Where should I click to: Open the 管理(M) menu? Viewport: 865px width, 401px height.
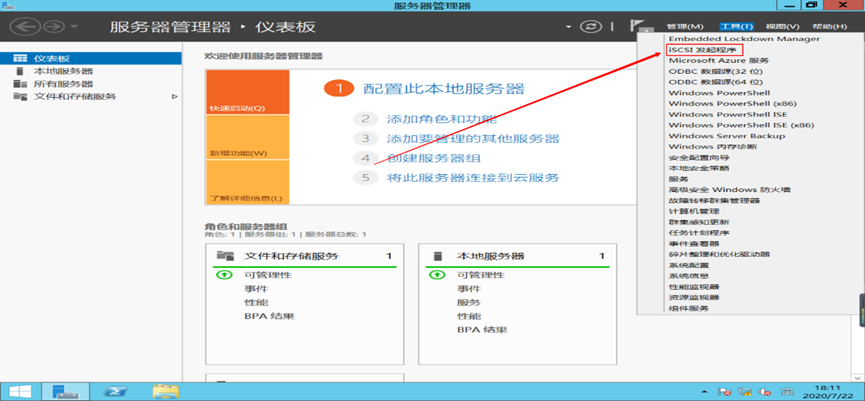685,26
